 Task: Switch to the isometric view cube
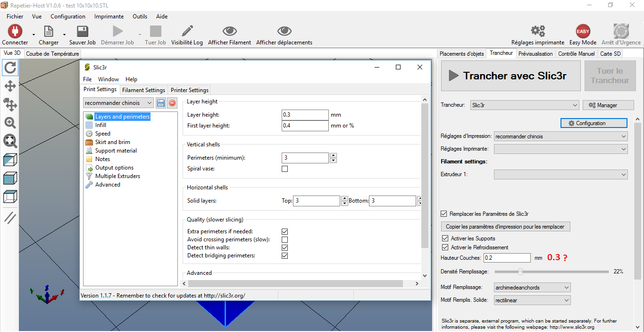click(x=10, y=160)
